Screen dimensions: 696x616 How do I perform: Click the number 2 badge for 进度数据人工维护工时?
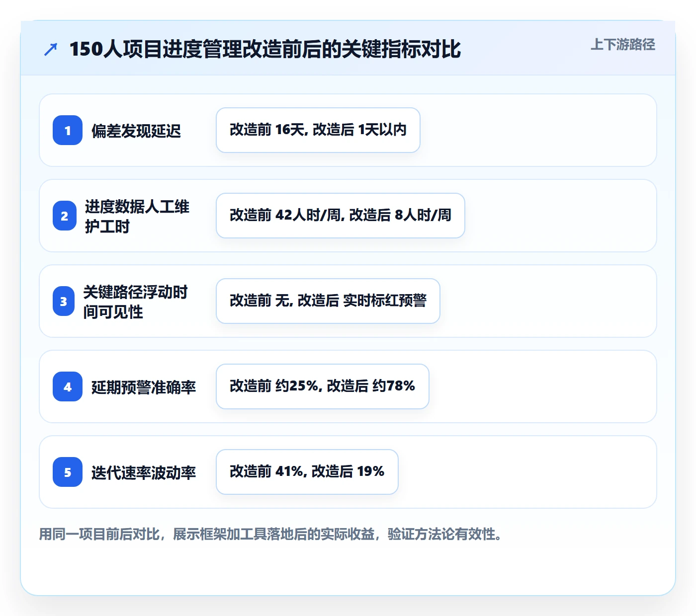pos(64,216)
